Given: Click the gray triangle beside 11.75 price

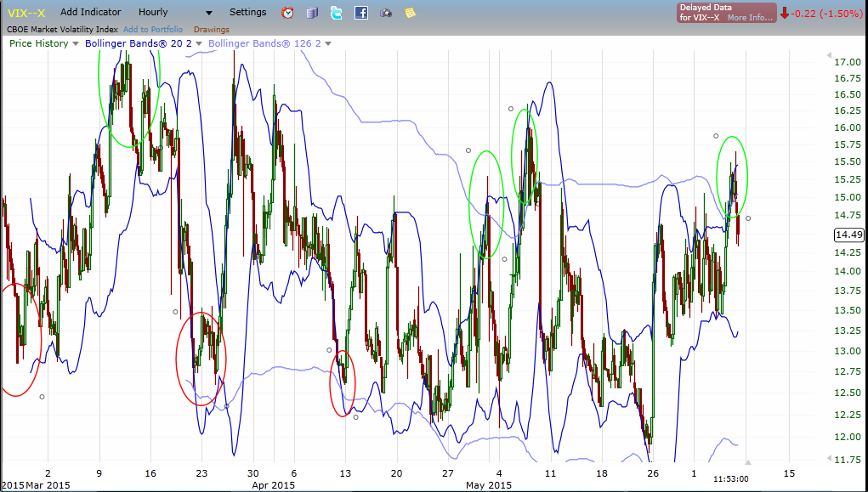Looking at the screenshot, I should click(829, 458).
